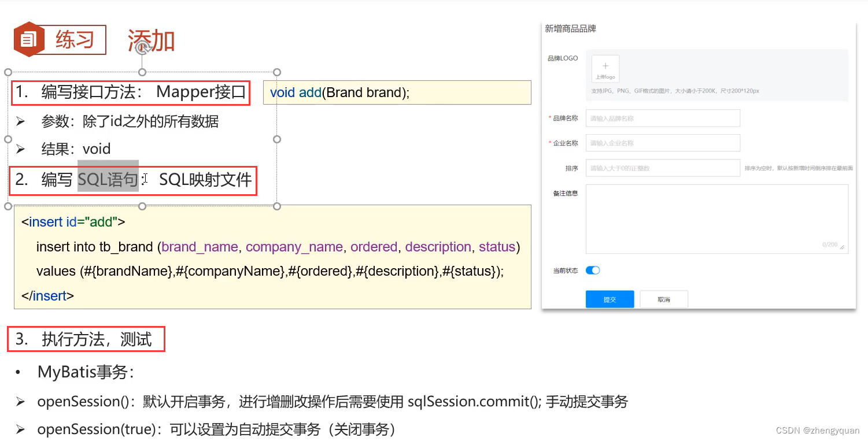Toggle the 当前状态 status switch
868x441 pixels.
(593, 270)
